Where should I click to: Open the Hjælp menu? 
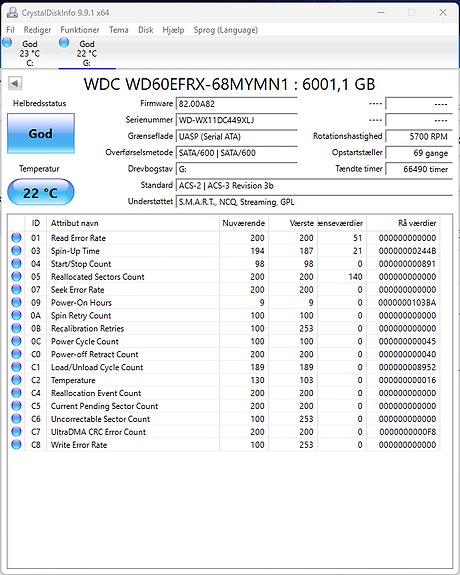173,30
